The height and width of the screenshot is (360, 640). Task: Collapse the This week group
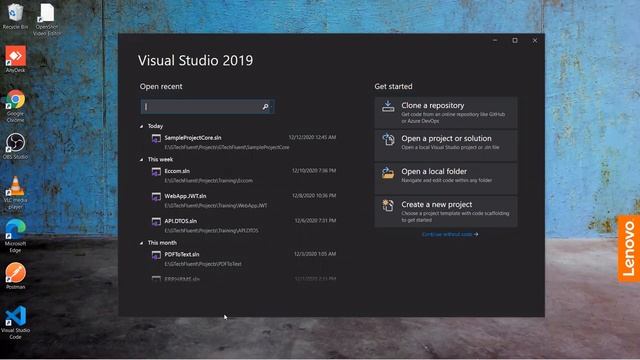tap(142, 160)
